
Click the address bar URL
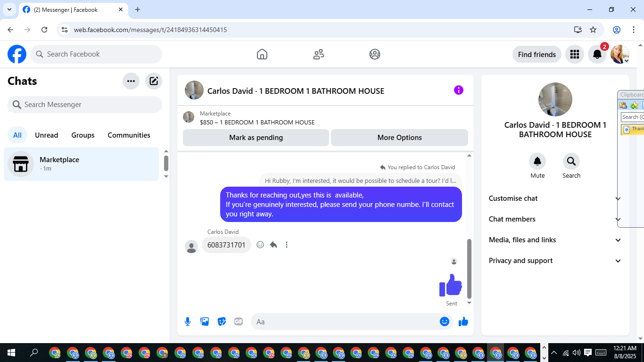(150, 30)
